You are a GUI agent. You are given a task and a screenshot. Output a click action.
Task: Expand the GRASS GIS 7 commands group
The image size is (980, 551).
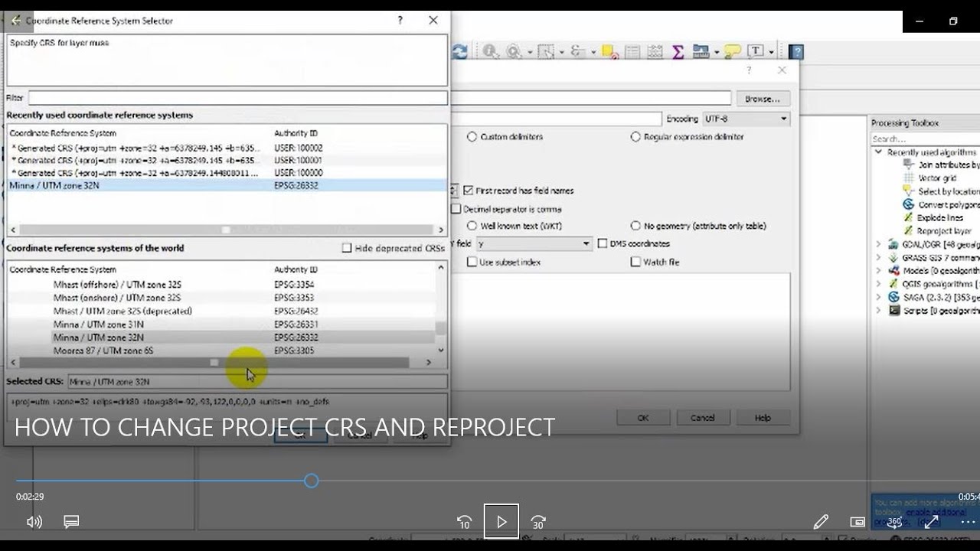(x=878, y=257)
